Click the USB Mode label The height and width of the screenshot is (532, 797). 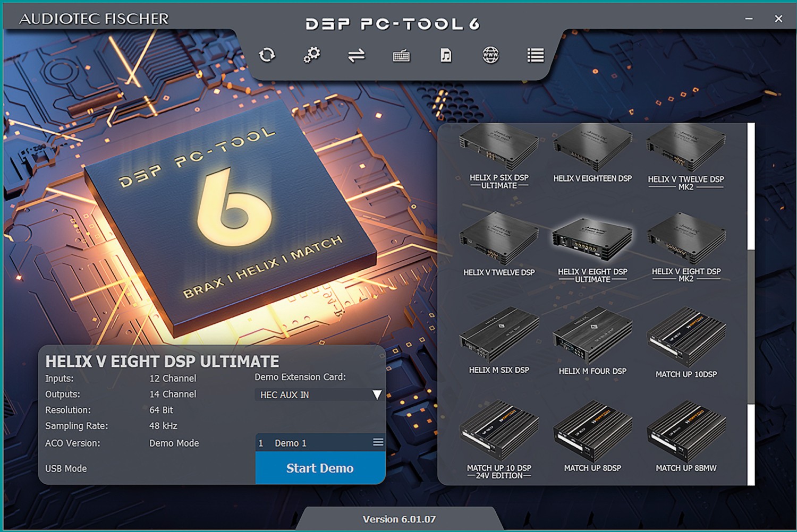[66, 468]
